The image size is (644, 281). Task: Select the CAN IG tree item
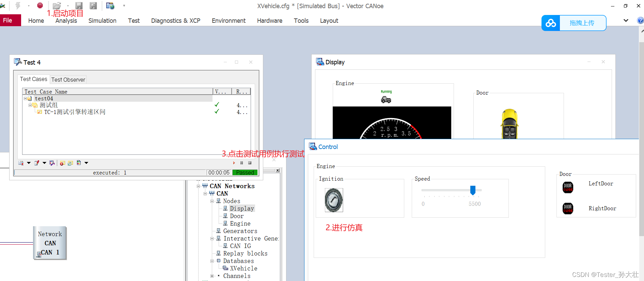click(240, 246)
